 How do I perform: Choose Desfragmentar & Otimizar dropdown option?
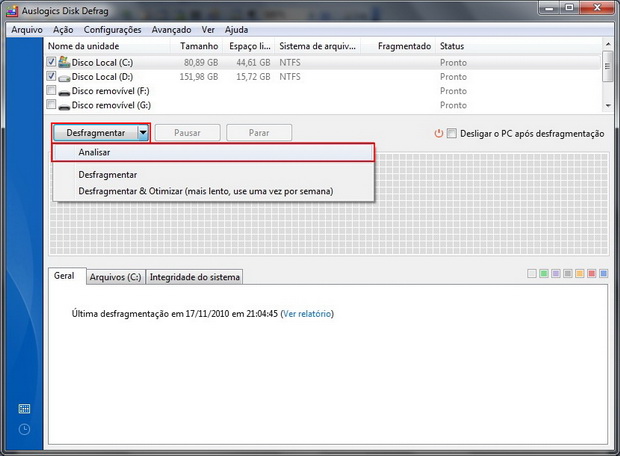tap(206, 191)
